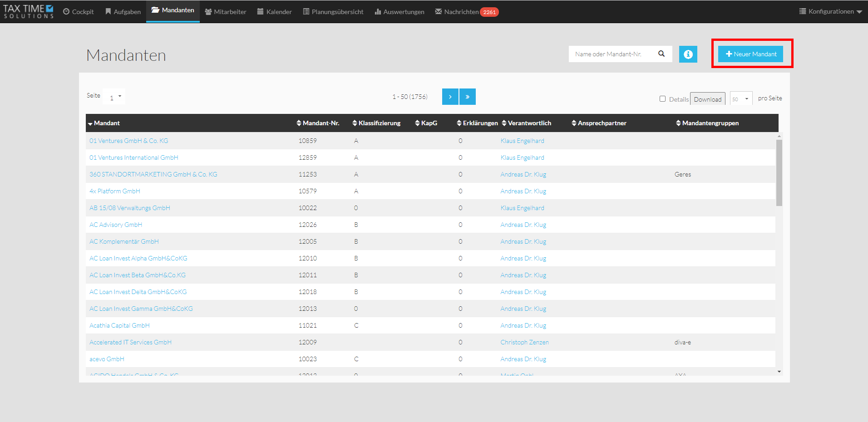The image size is (868, 422).
Task: Click the table vertical scrollbar thumb
Action: [x=779, y=172]
